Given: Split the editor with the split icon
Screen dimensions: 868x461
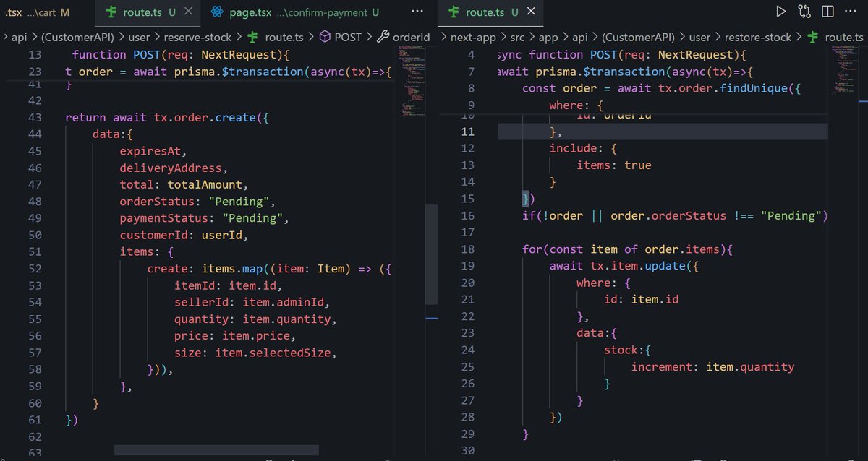Looking at the screenshot, I should click(828, 12).
